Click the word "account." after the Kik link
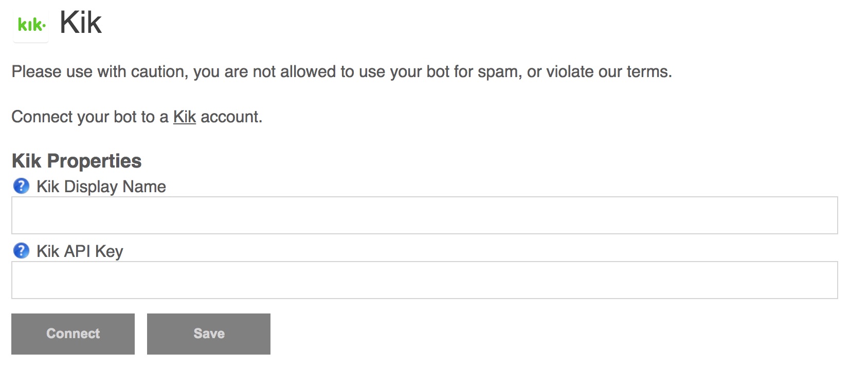 click(x=231, y=117)
